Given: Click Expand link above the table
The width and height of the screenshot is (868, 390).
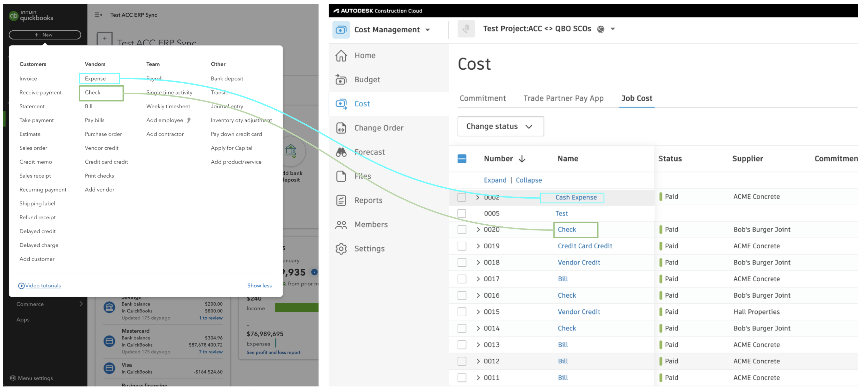Looking at the screenshot, I should [495, 180].
